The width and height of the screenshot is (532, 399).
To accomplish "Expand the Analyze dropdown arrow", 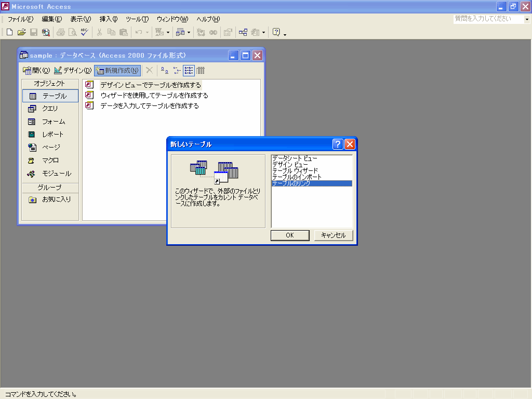I will (189, 32).
